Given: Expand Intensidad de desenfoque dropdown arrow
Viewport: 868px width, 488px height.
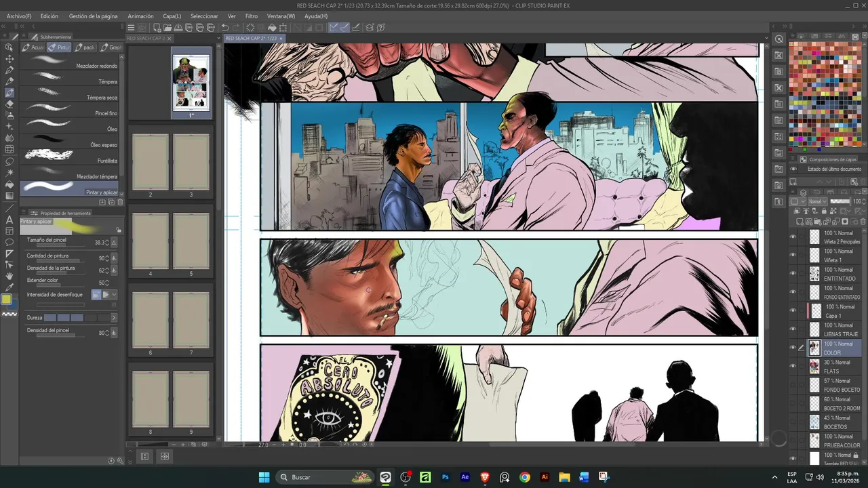Looking at the screenshot, I should [114, 295].
